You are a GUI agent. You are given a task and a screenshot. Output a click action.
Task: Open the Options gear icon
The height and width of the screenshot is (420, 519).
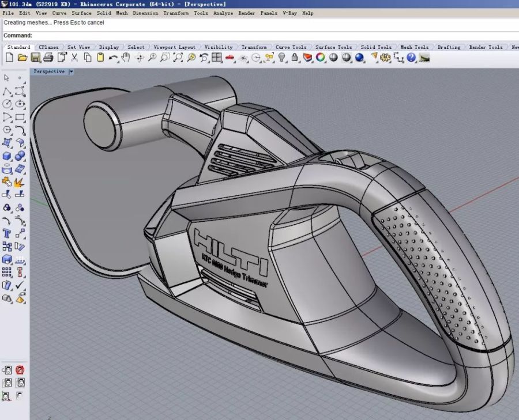click(x=385, y=57)
